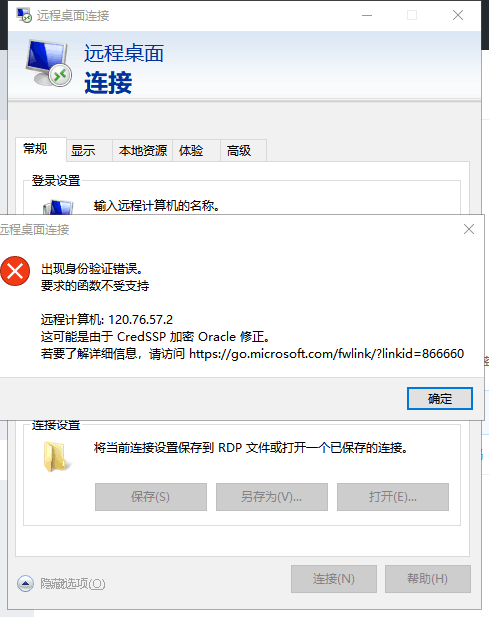Minimize the Remote Desktop Connection window
Screen dimensions: 489x617
[x=367, y=15]
